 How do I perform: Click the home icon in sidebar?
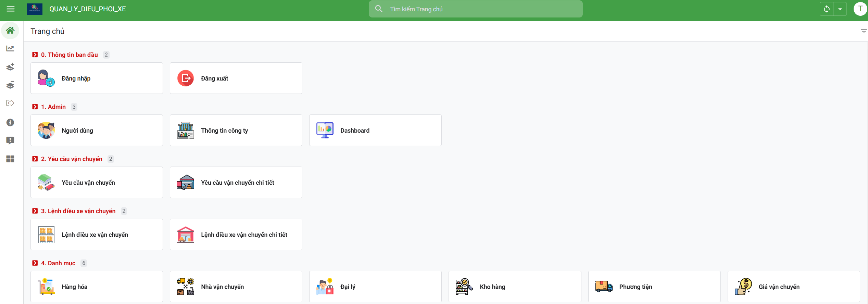(10, 31)
